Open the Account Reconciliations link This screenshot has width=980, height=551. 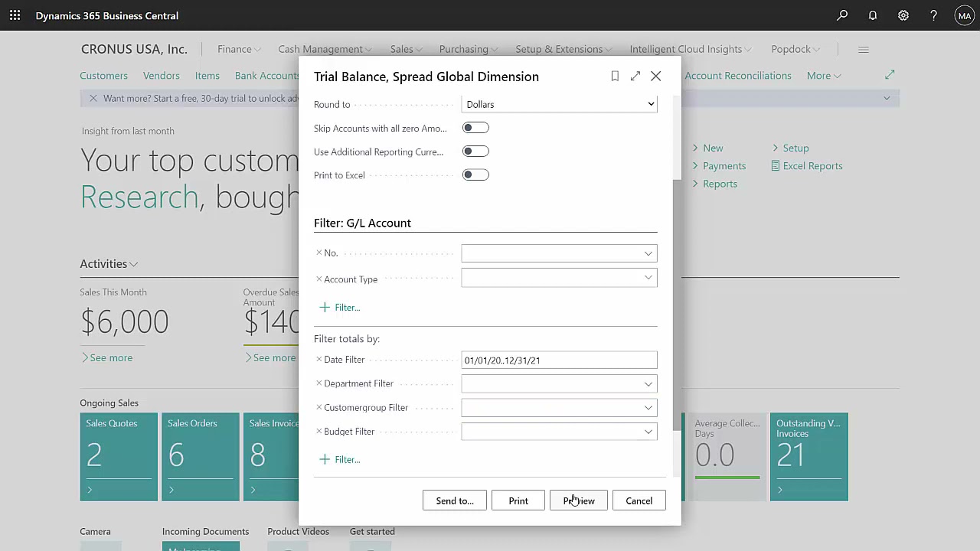coord(738,75)
